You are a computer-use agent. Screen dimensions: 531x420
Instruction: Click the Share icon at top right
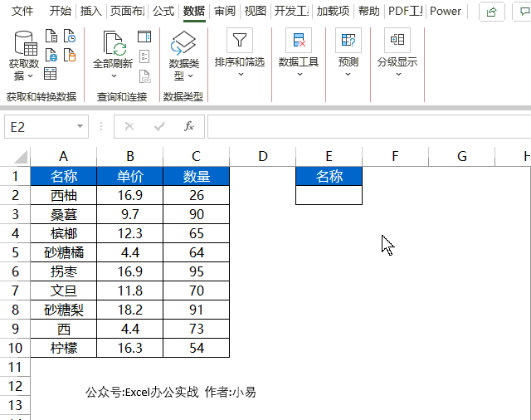(x=491, y=12)
